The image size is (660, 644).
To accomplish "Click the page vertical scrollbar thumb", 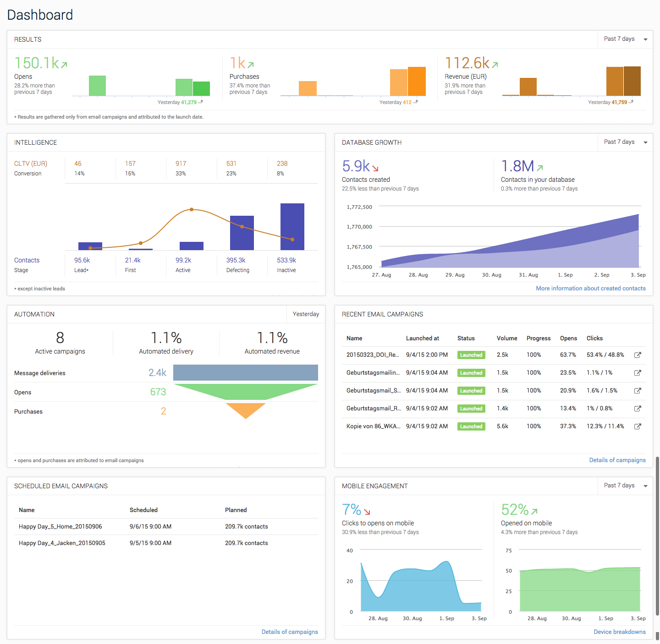I will pos(657,536).
